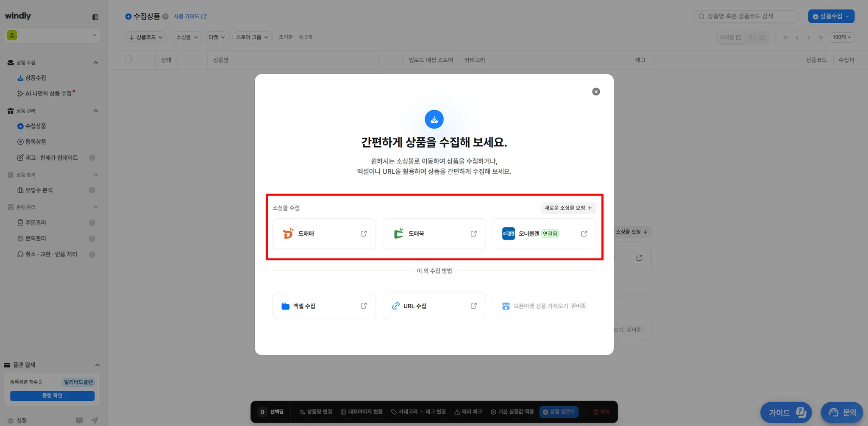Screen dimensions: 868x426
Task: Click the 도매매 logo icon
Action: (x=288, y=234)
